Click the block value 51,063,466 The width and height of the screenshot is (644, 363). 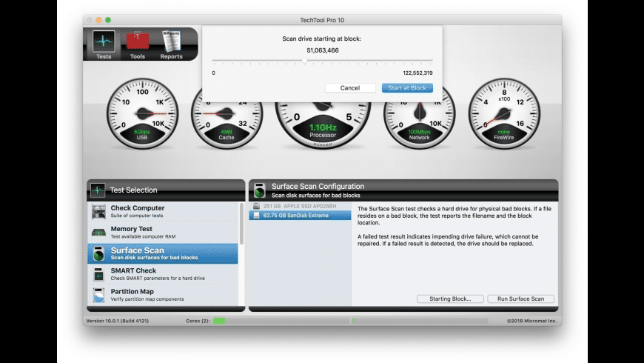[x=323, y=50]
